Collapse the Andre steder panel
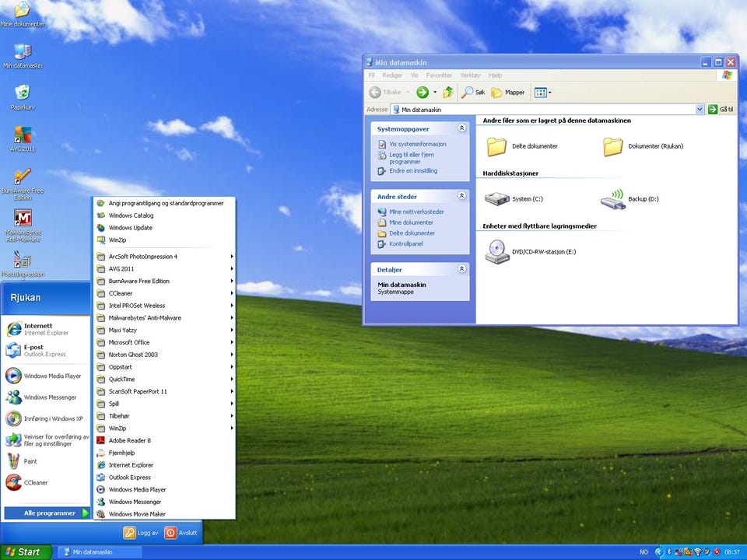Image resolution: width=747 pixels, height=560 pixels. point(462,197)
